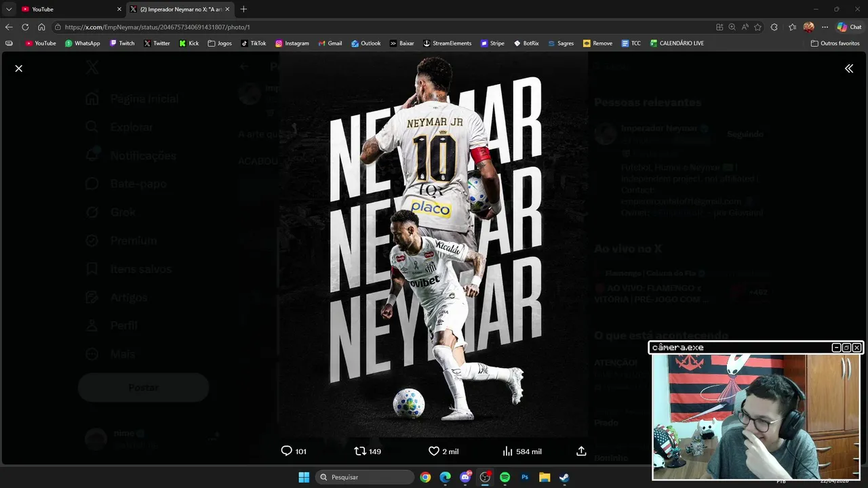Screen dimensions: 868x488
Task: Collapse side panel with double chevron icon
Action: [x=849, y=68]
